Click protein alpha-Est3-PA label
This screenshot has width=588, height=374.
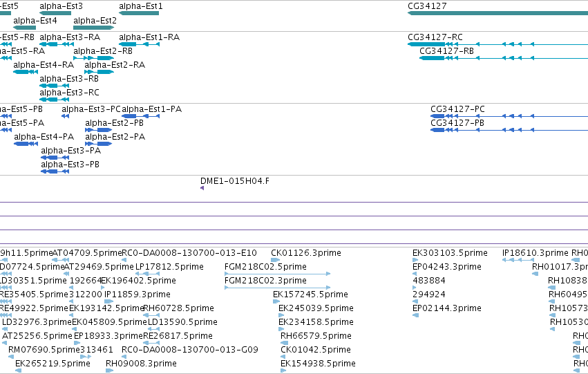point(71,151)
